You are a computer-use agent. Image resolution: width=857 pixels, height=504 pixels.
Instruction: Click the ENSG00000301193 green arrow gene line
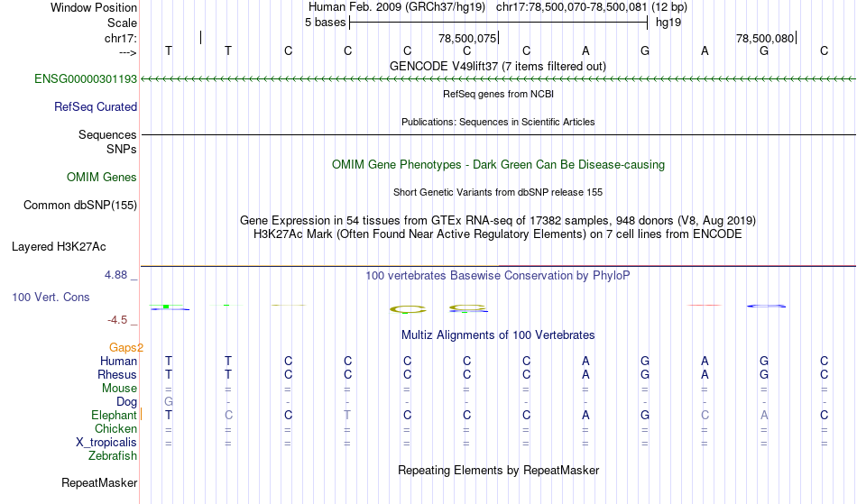click(x=498, y=79)
